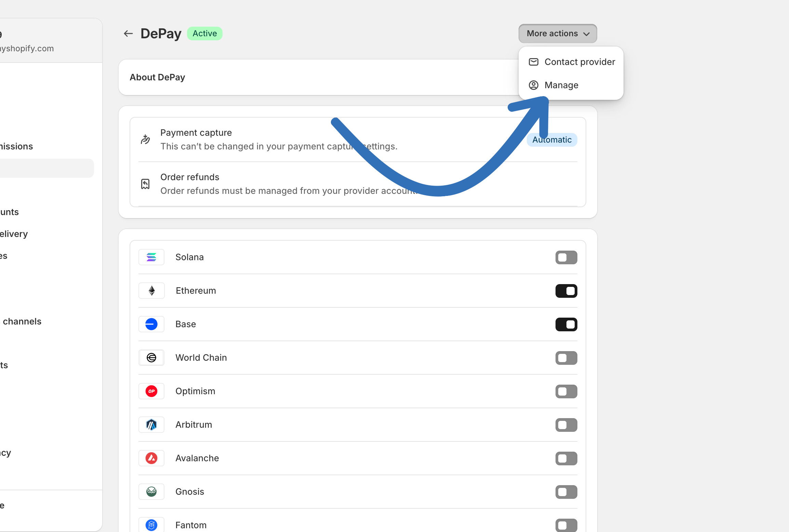Click the envelope icon beside Contact provider
This screenshot has height=532, width=789.
click(533, 62)
